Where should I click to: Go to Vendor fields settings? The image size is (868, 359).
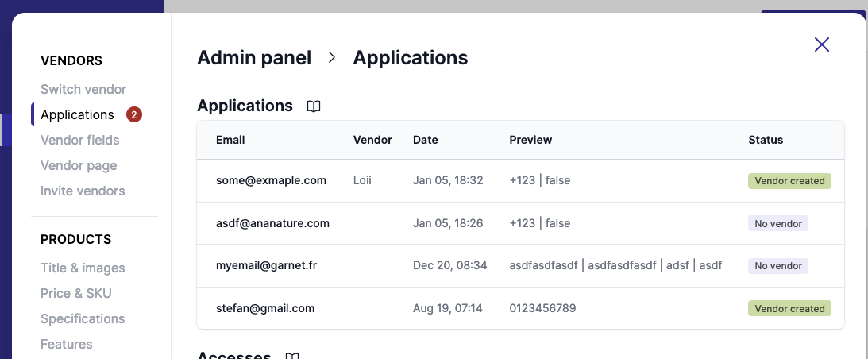tap(79, 140)
